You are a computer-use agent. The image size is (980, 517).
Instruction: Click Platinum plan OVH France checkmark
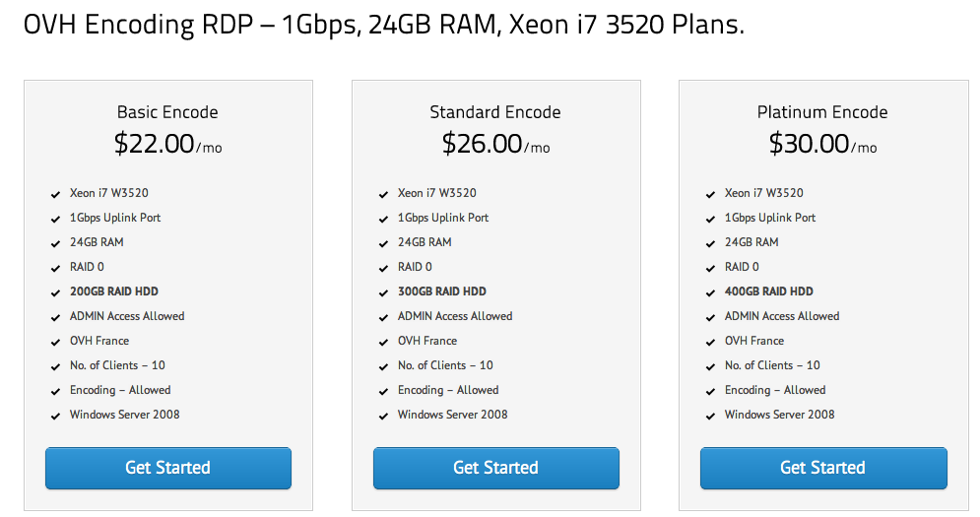click(711, 342)
